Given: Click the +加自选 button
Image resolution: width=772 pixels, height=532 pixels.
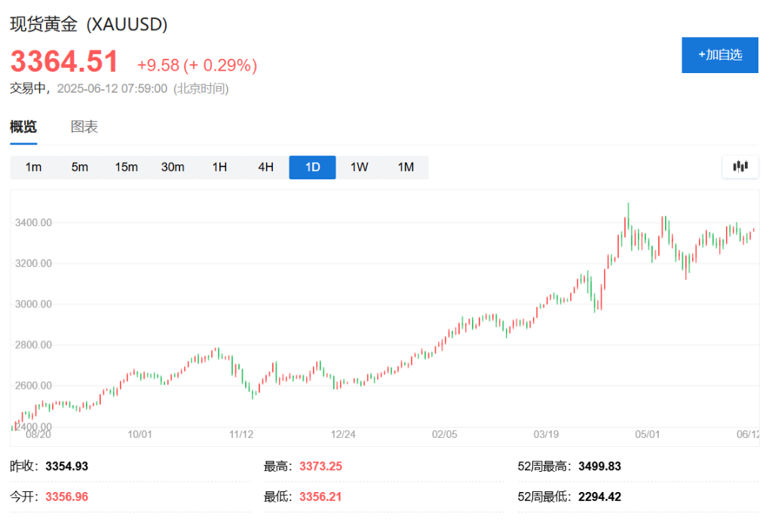Looking at the screenshot, I should [719, 54].
